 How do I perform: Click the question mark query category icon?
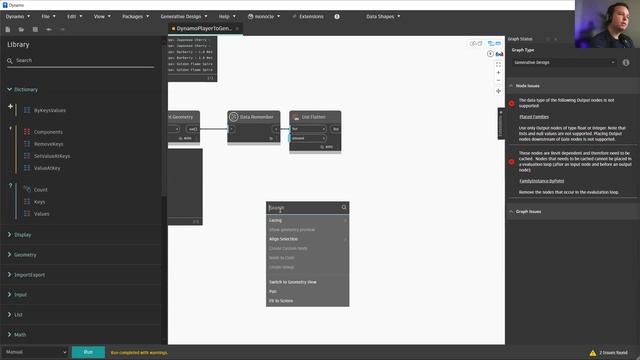pyautogui.click(x=10, y=186)
